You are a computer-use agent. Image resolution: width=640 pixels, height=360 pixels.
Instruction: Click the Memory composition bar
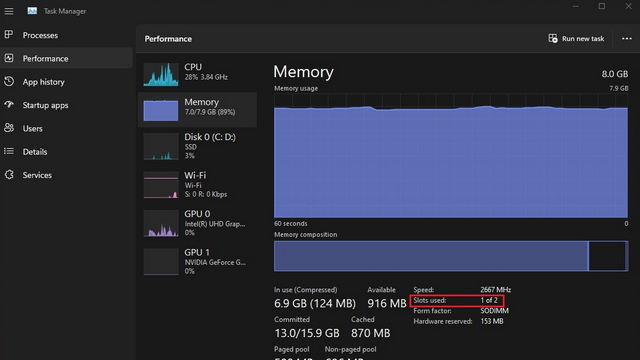(x=451, y=256)
